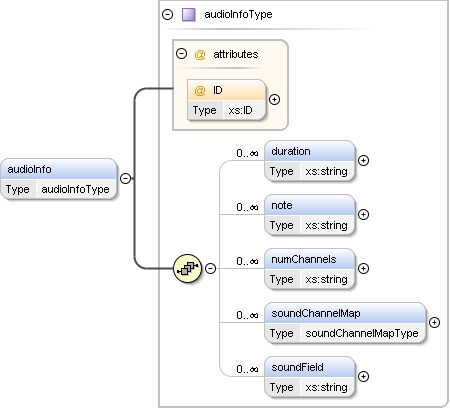Screen dimensions: 450x409
Task: Expand the ID attribute details
Action: [274, 99]
